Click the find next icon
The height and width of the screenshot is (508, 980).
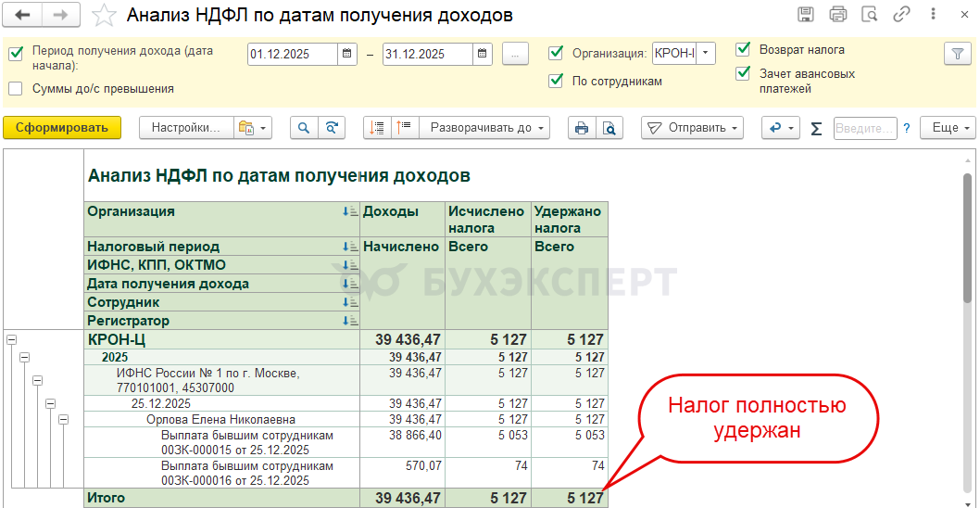[332, 128]
